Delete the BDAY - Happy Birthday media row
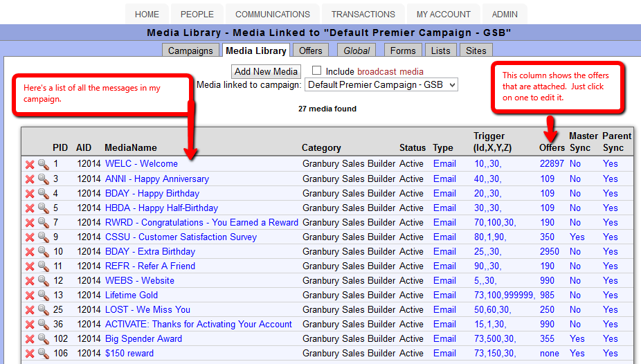 click(x=30, y=194)
